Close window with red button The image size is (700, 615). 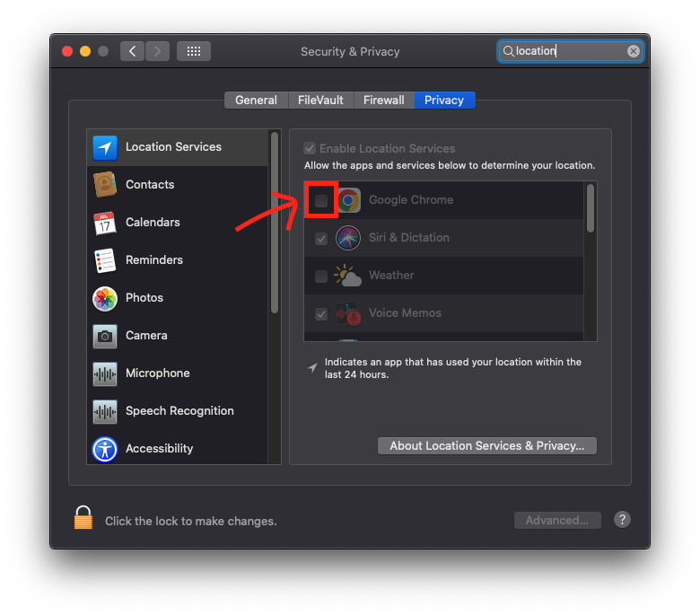tap(67, 51)
